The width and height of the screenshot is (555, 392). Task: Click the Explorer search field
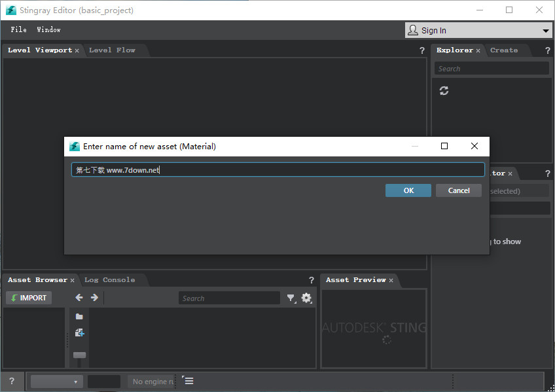pyautogui.click(x=492, y=69)
